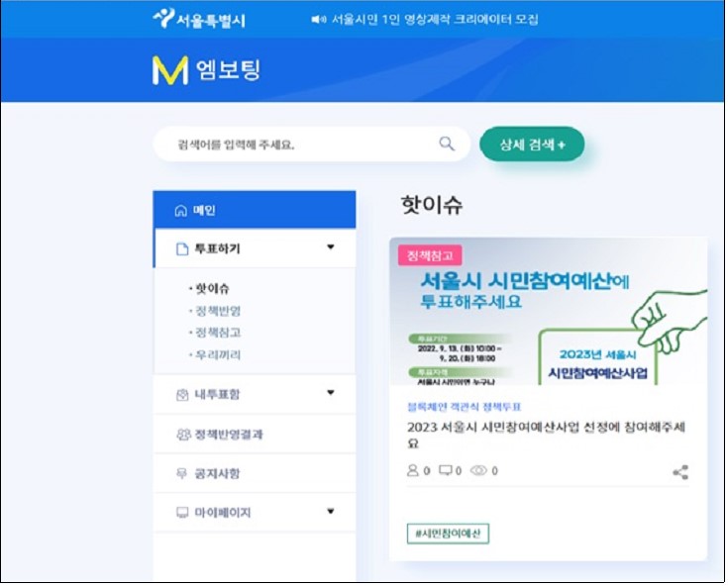Expand the 투표하기 dropdown arrow
Screen dimensions: 728x586
point(331,246)
